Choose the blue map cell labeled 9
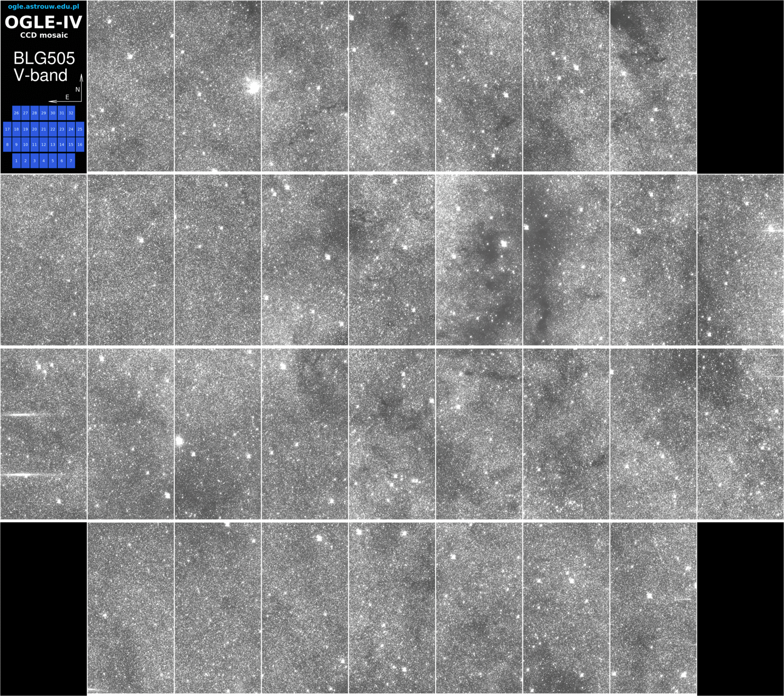This screenshot has width=784, height=696. (x=16, y=144)
